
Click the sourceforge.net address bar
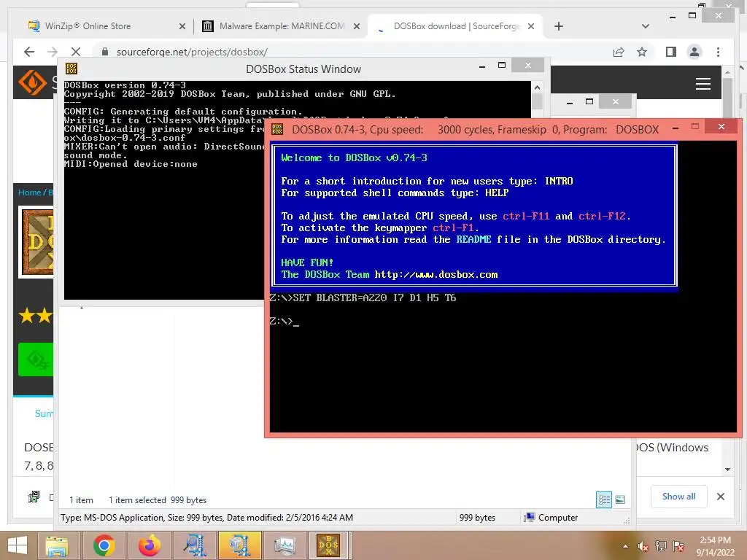tap(352, 52)
